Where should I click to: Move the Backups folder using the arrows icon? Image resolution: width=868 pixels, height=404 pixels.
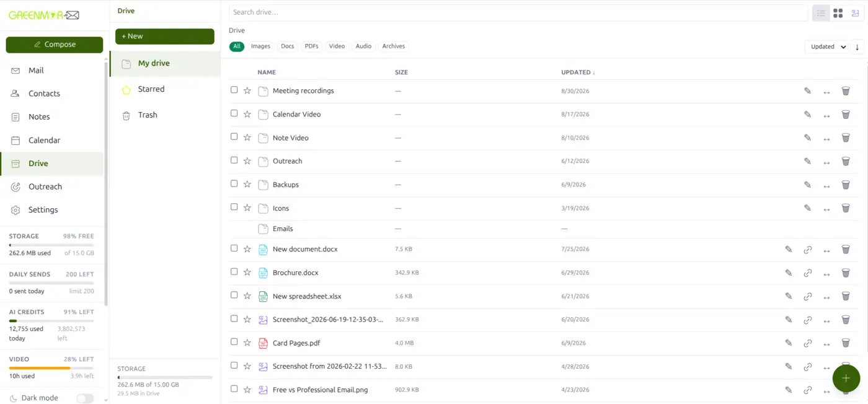(x=826, y=187)
